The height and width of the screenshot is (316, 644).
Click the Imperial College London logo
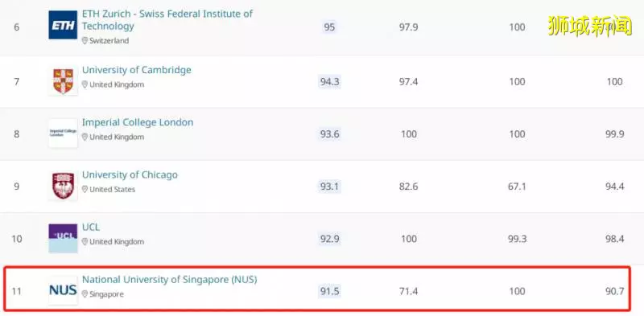pos(63,133)
